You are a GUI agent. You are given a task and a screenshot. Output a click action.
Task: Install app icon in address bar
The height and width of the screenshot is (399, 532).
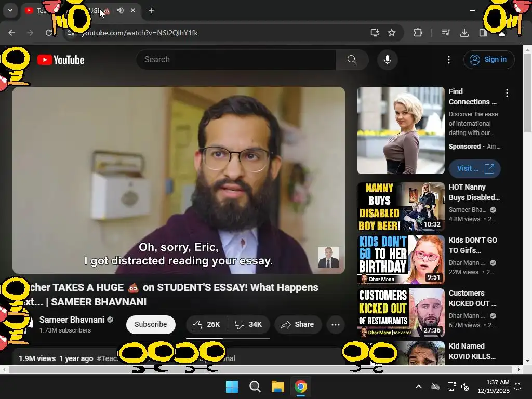[x=375, y=33]
